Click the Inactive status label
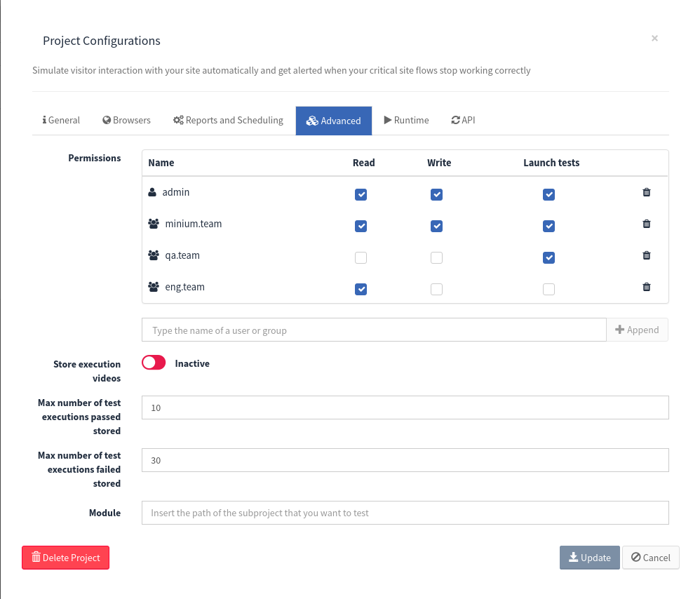This screenshot has height=599, width=700. click(192, 363)
